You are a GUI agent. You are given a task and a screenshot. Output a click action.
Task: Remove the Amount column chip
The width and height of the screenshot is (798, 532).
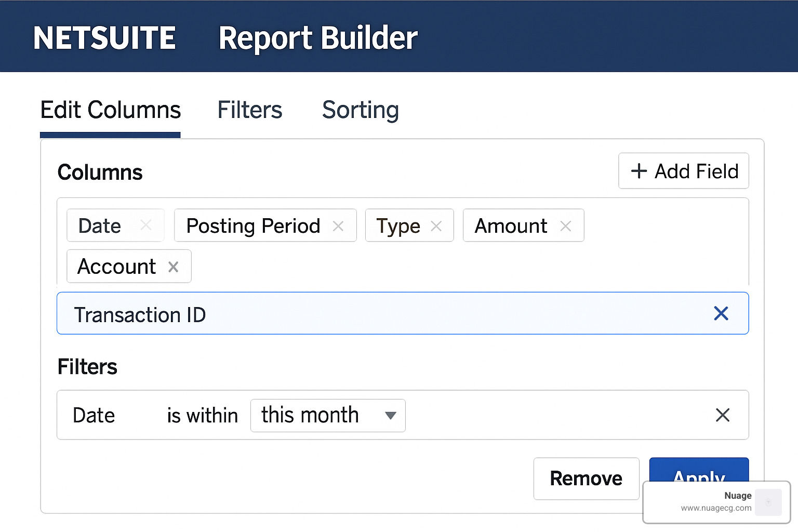tap(566, 226)
